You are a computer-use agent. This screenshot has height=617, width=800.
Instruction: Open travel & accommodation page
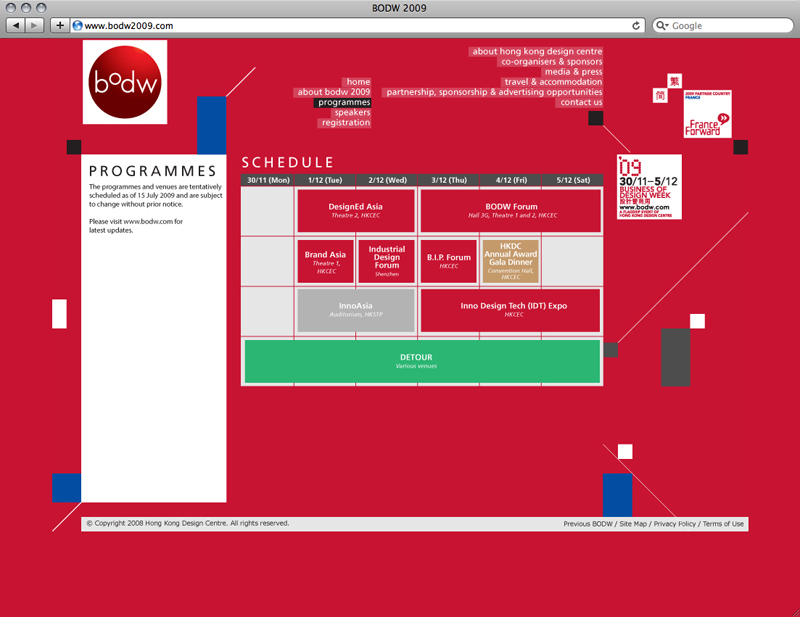(553, 82)
